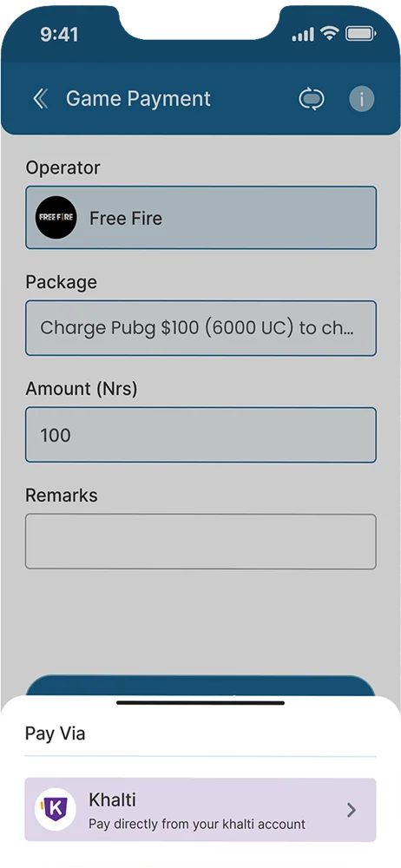Tap the double-chevron back icon

41,99
